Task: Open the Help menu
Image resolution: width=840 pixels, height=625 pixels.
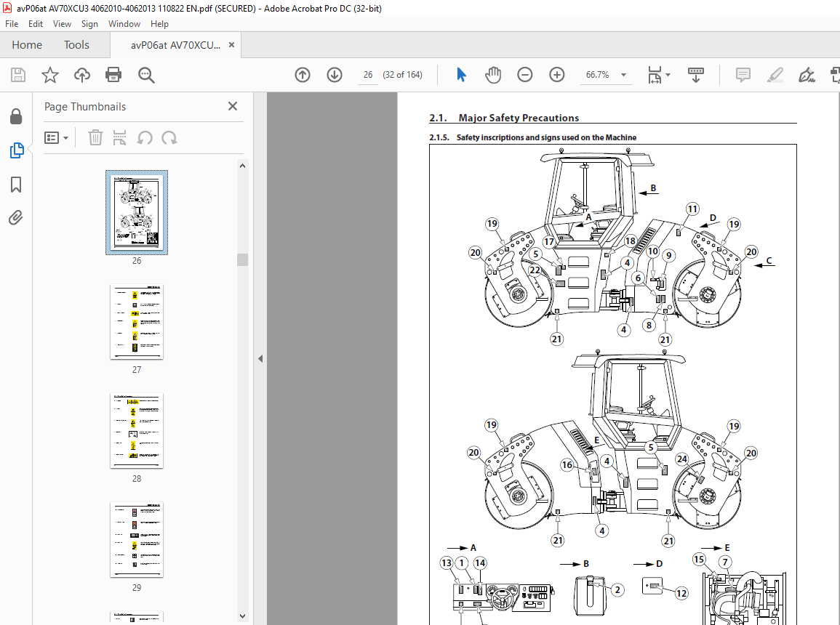Action: pos(159,23)
